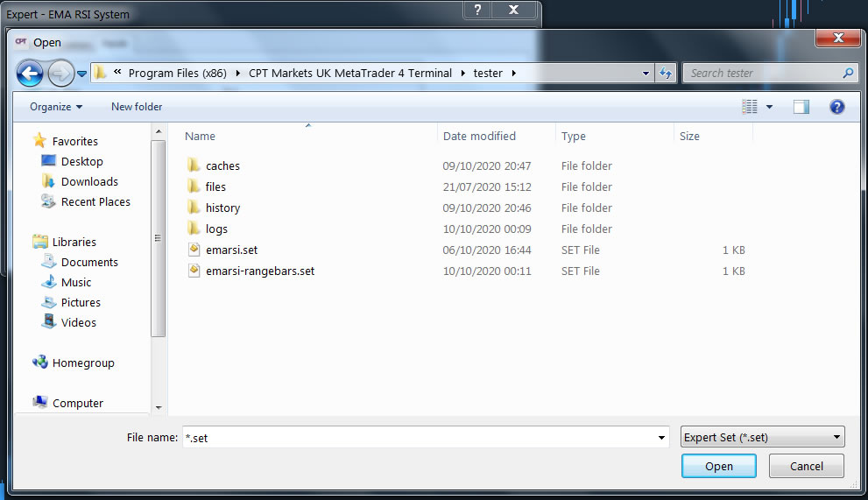Open the change view options dropdown arrow
Image resolution: width=868 pixels, height=500 pixels.
[770, 107]
